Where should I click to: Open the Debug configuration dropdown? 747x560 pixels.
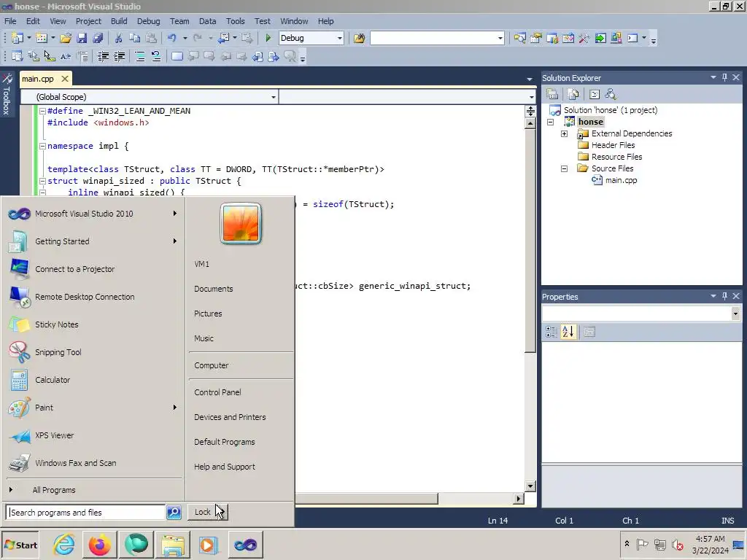[340, 38]
